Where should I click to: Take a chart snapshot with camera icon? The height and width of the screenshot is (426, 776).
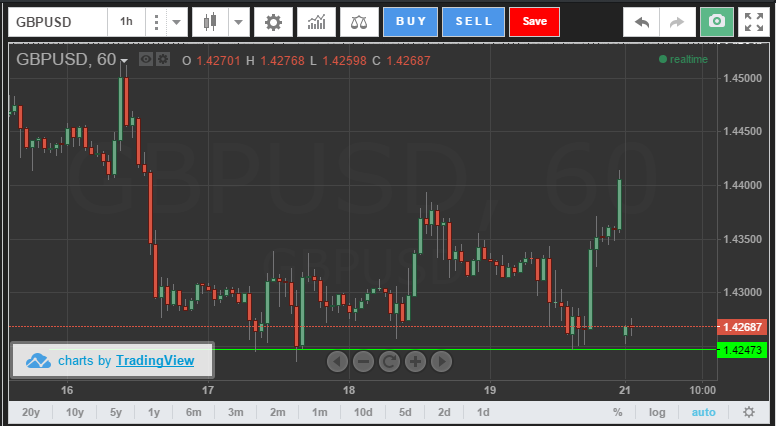pos(717,22)
